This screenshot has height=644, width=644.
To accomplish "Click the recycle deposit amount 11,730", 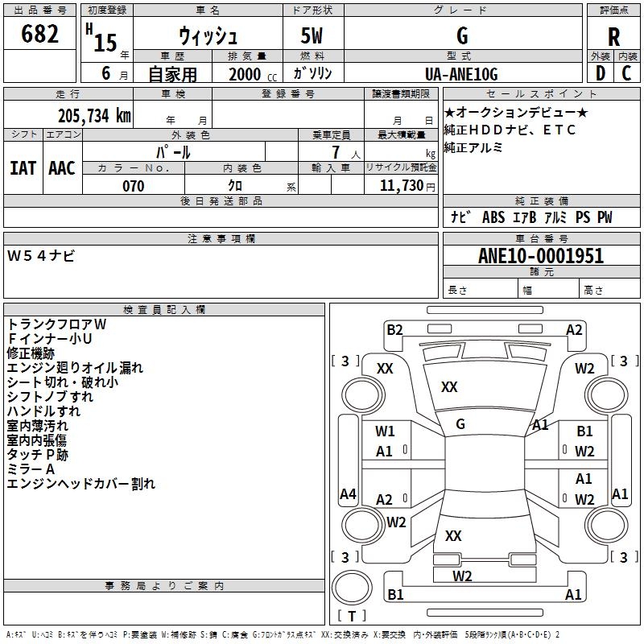I will pos(400,186).
